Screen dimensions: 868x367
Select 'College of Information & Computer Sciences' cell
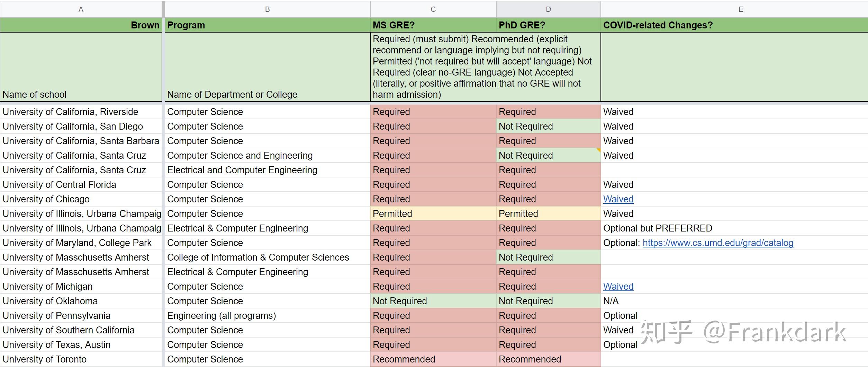click(267, 257)
